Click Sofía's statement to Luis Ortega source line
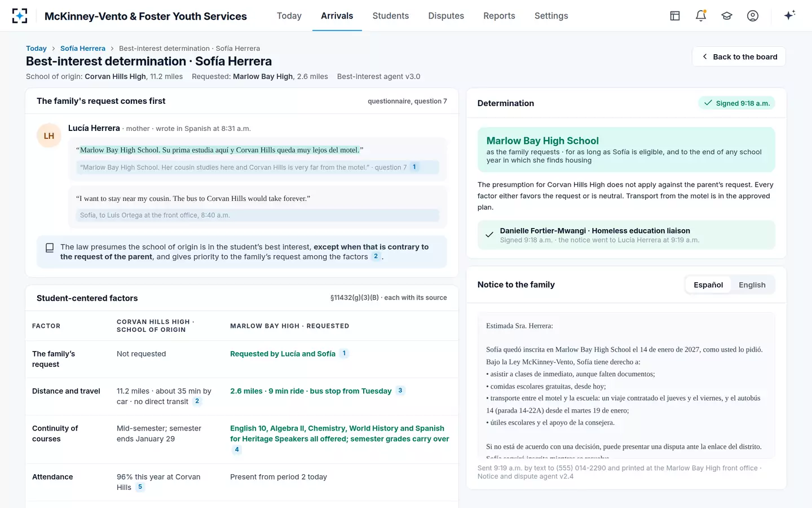Image resolution: width=812 pixels, height=508 pixels. 258,215
